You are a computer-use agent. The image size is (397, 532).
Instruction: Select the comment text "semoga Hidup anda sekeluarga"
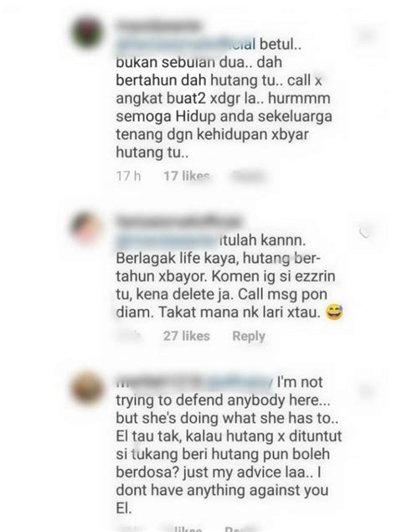[x=224, y=116]
